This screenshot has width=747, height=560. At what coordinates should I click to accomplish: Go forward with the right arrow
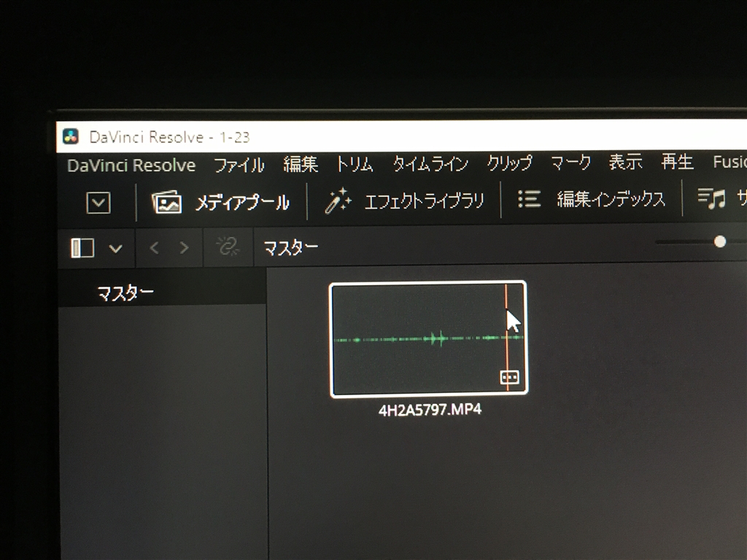click(x=184, y=248)
